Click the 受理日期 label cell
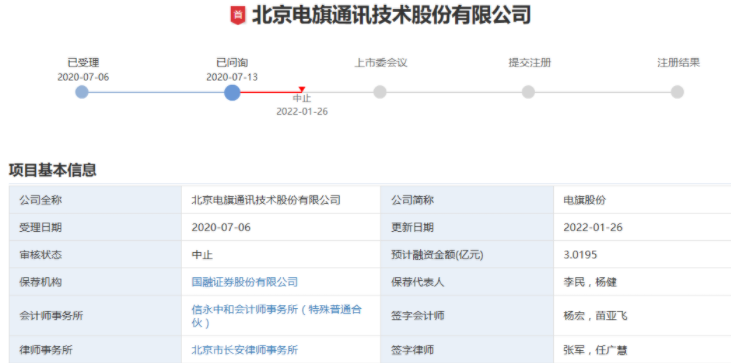The width and height of the screenshot is (731, 363). (x=96, y=227)
